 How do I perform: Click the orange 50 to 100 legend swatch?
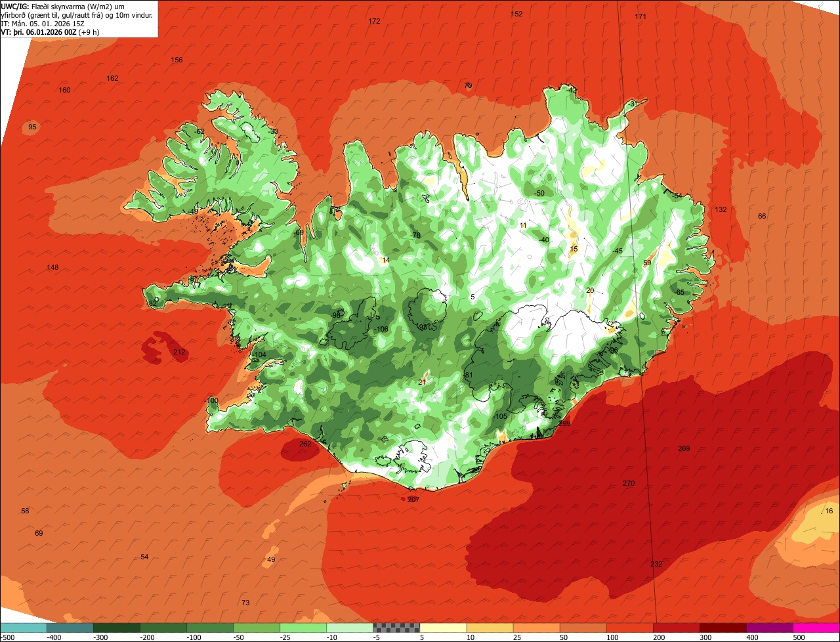(583, 628)
